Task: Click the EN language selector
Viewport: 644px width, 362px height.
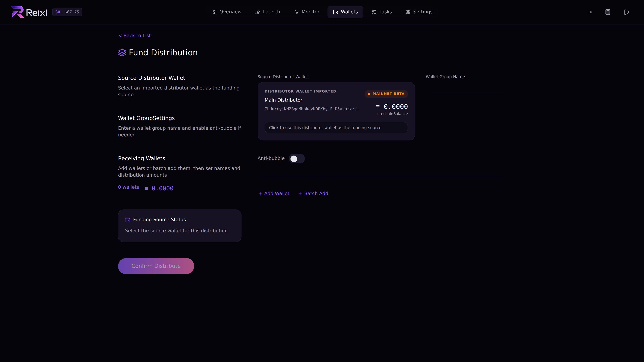Action: click(590, 12)
